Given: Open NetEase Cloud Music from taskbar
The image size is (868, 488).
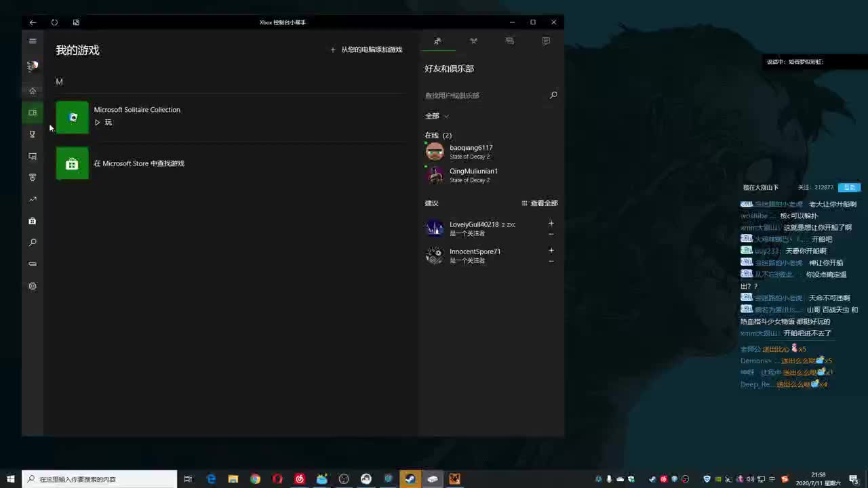Looking at the screenshot, I should tap(300, 479).
